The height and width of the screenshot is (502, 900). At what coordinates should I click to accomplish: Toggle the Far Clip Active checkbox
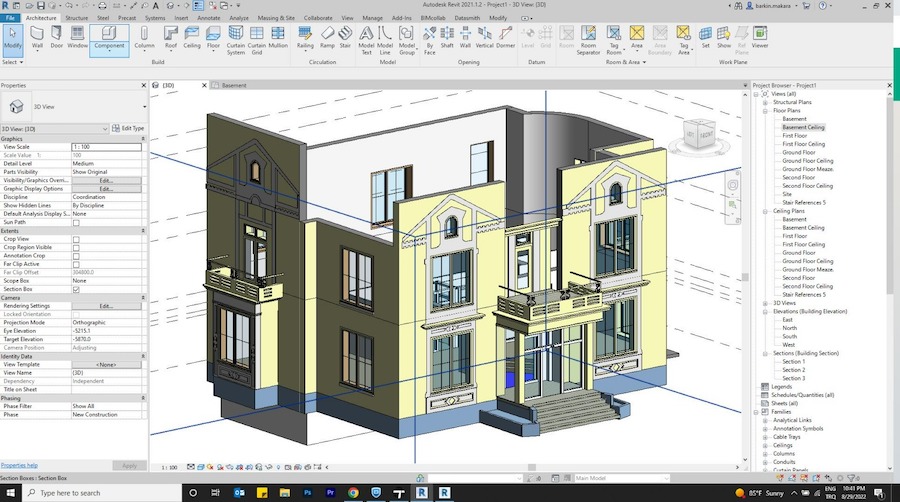pyautogui.click(x=76, y=264)
